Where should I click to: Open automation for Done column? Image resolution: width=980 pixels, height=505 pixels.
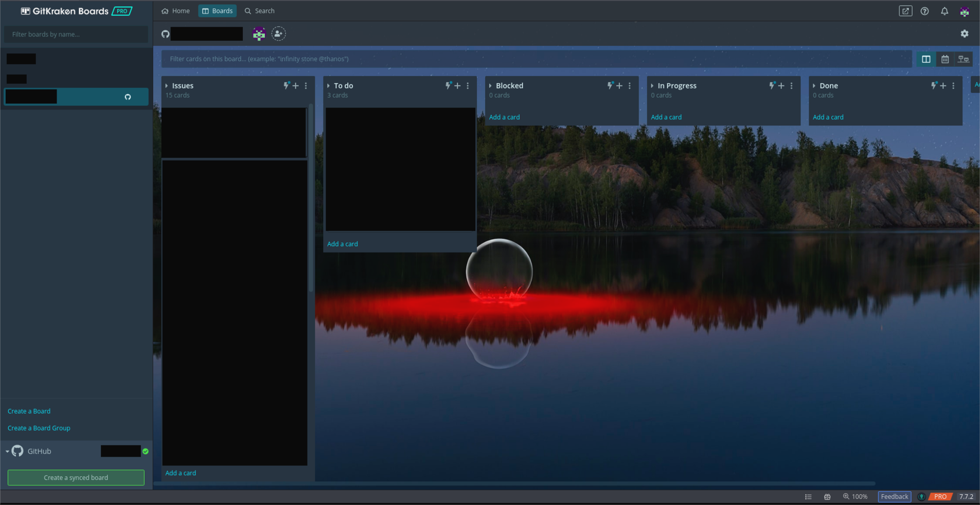coord(934,85)
